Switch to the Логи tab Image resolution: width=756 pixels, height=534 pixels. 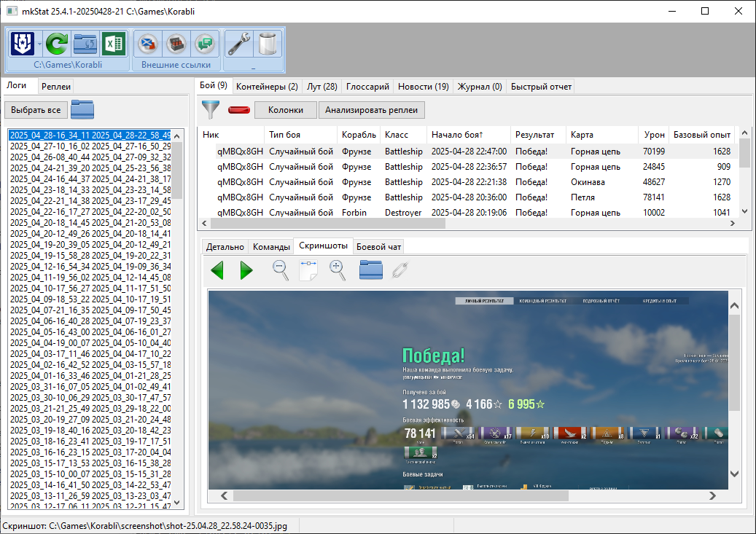click(16, 85)
